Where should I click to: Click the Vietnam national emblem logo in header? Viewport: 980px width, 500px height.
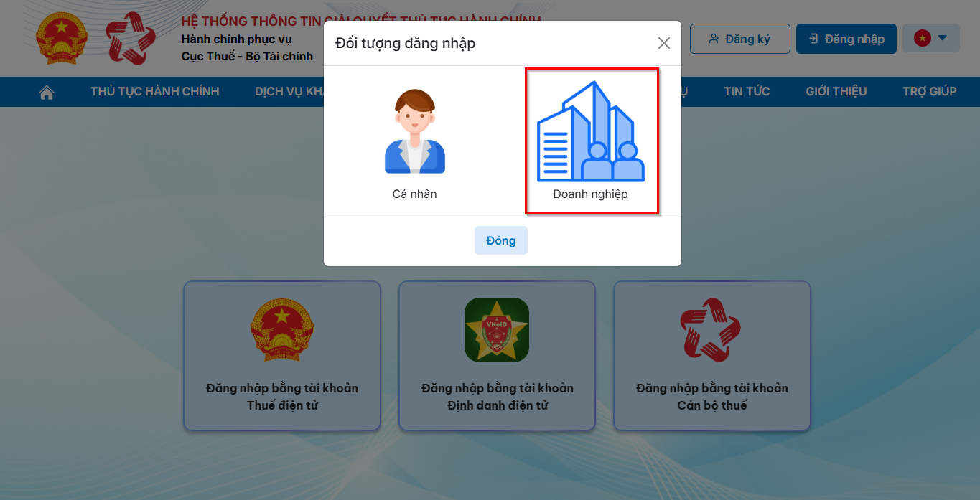point(61,38)
